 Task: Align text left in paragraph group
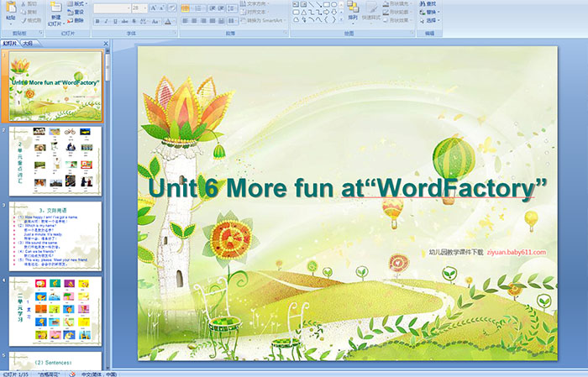point(186,21)
